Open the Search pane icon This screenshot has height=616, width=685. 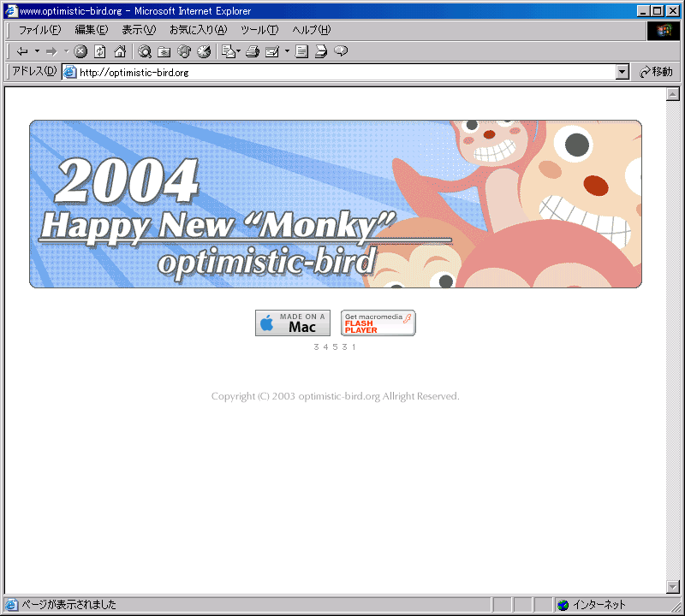click(145, 51)
